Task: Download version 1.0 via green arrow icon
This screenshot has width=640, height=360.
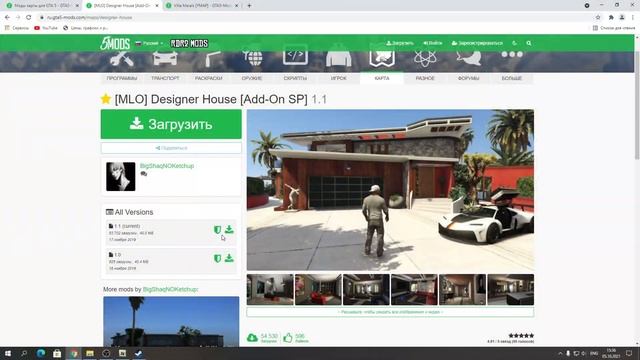Action: tap(229, 258)
